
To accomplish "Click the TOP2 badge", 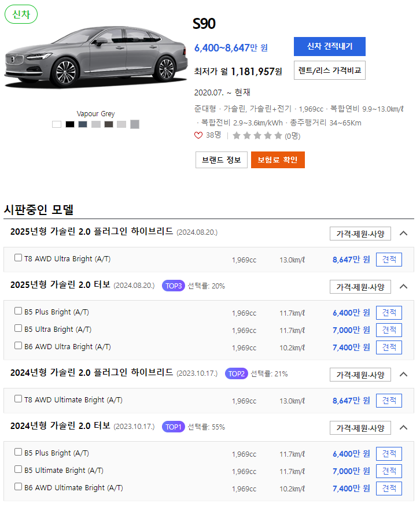I will pos(236,373).
